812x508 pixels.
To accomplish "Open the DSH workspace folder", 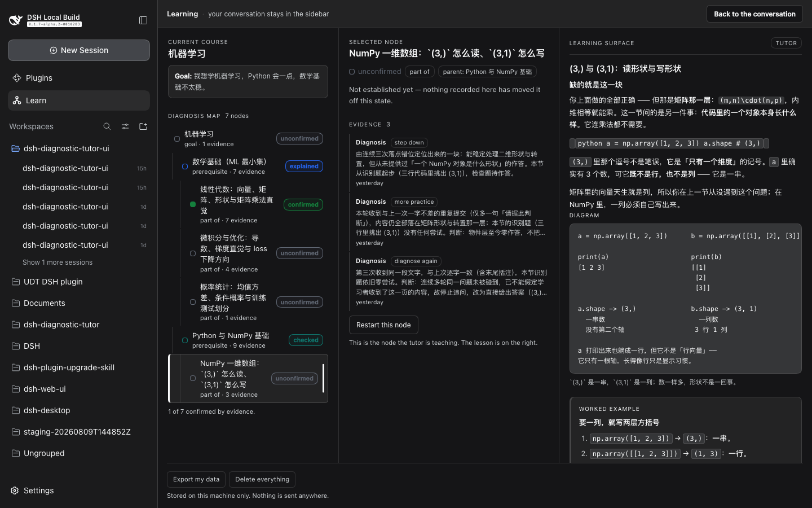I will 79,346.
